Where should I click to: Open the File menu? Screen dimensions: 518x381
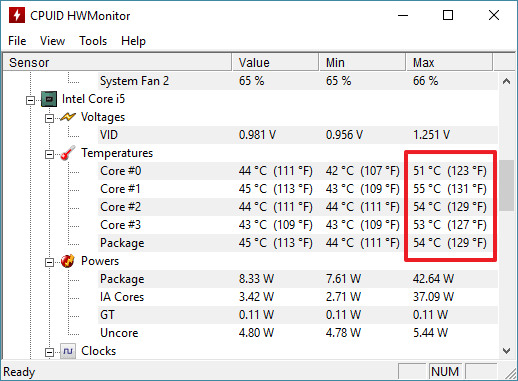tap(17, 41)
